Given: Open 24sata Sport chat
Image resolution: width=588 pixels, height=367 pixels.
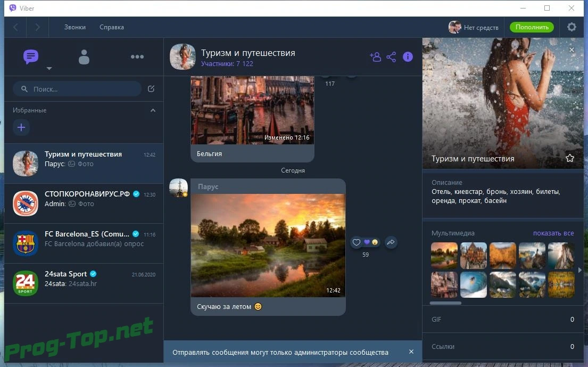Looking at the screenshot, I should click(84, 283).
